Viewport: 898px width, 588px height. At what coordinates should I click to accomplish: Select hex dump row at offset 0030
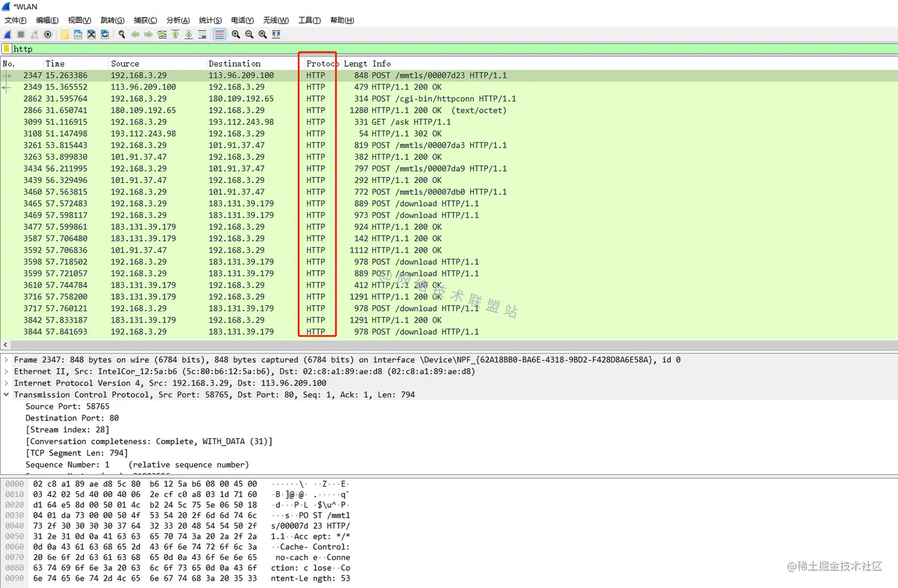tap(178, 516)
